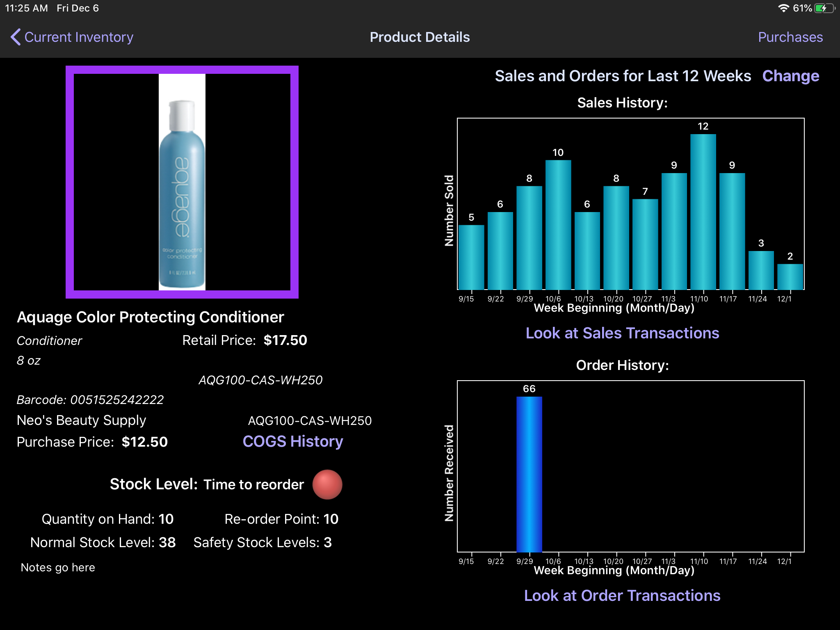Select the 9/29 order bar showing 66
Image resolution: width=840 pixels, height=630 pixels.
click(529, 474)
